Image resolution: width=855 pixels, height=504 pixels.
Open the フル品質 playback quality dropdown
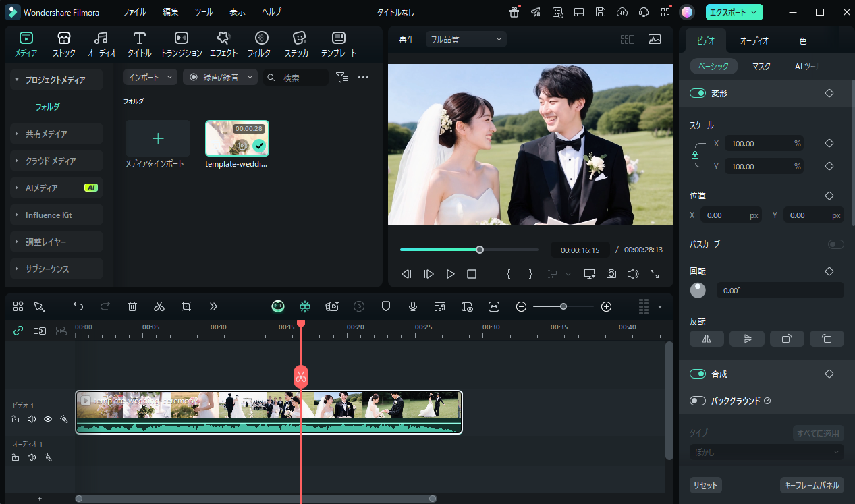point(466,39)
